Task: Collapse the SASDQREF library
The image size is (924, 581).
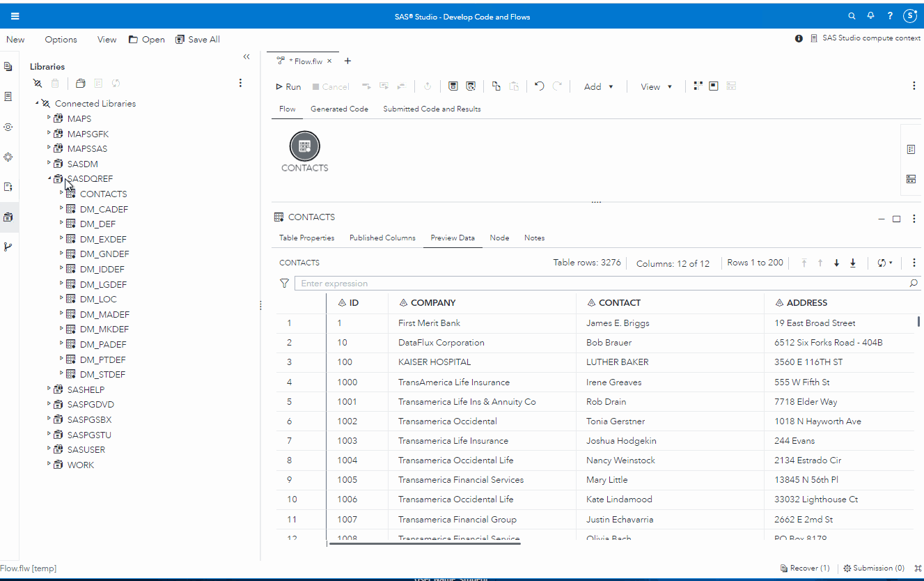Action: 49,178
